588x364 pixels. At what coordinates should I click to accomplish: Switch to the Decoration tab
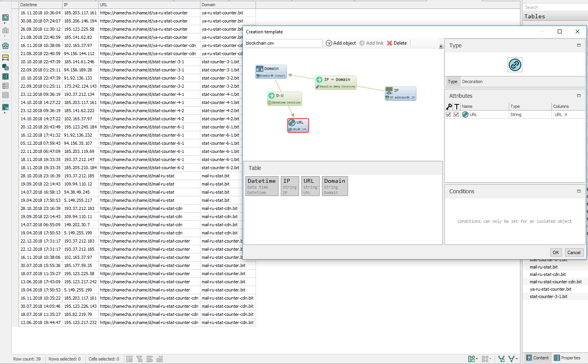pos(472,81)
